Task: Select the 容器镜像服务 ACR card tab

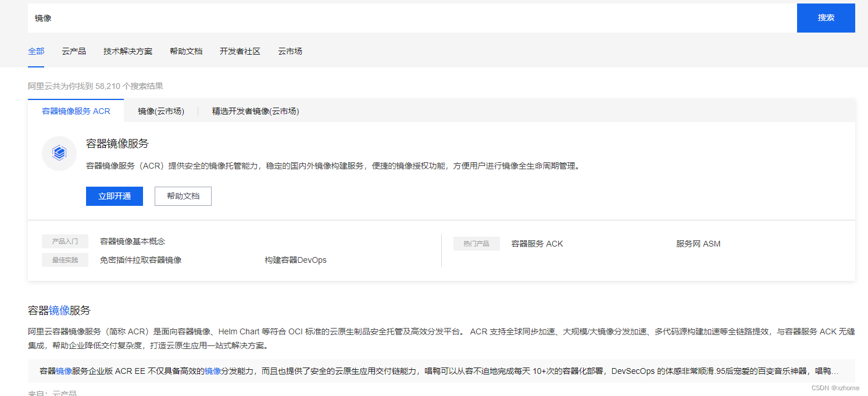Action: [x=76, y=111]
